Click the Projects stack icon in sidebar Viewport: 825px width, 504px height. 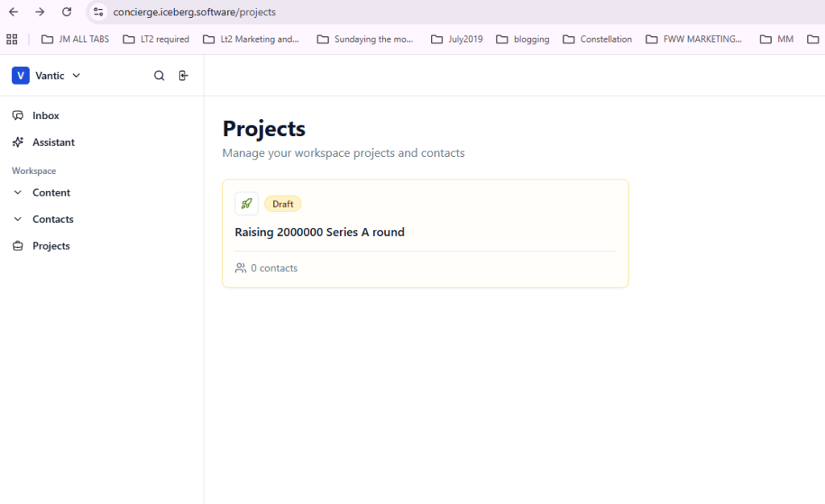coord(18,246)
